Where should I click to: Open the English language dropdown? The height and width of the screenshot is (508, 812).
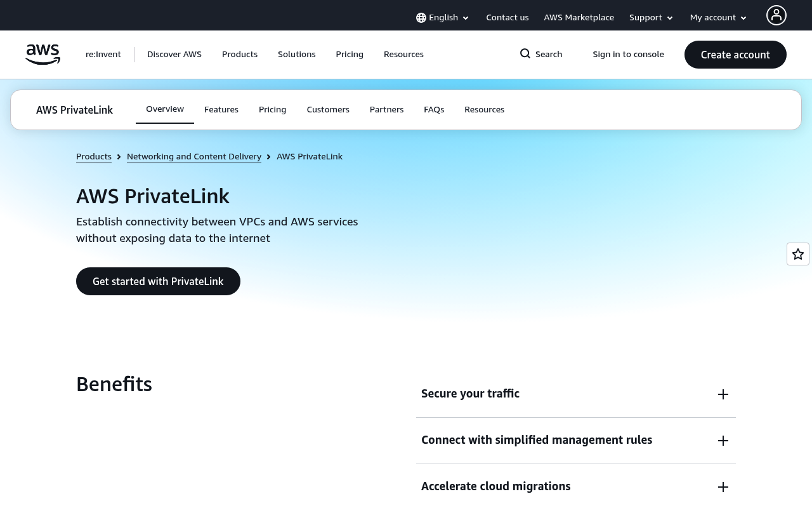click(443, 18)
